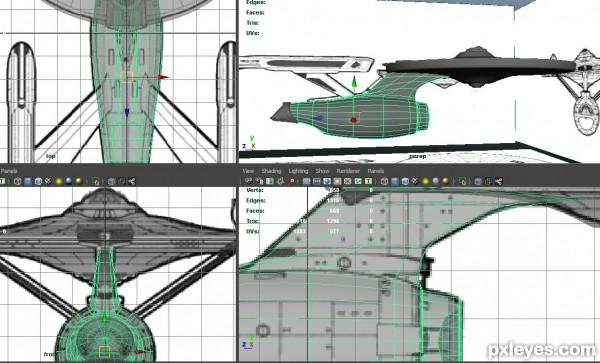
Task: Click X-ray joints icon in front-view toolbar
Action: pos(132,181)
